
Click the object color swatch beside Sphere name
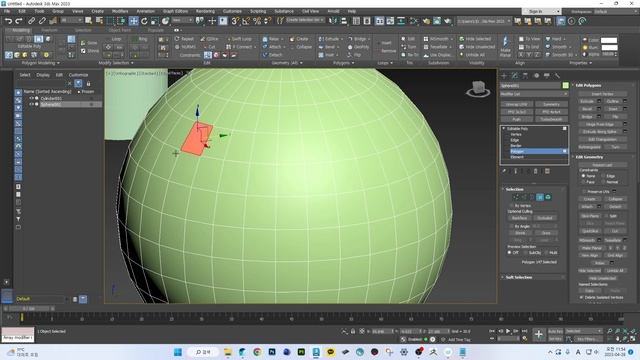[565, 85]
